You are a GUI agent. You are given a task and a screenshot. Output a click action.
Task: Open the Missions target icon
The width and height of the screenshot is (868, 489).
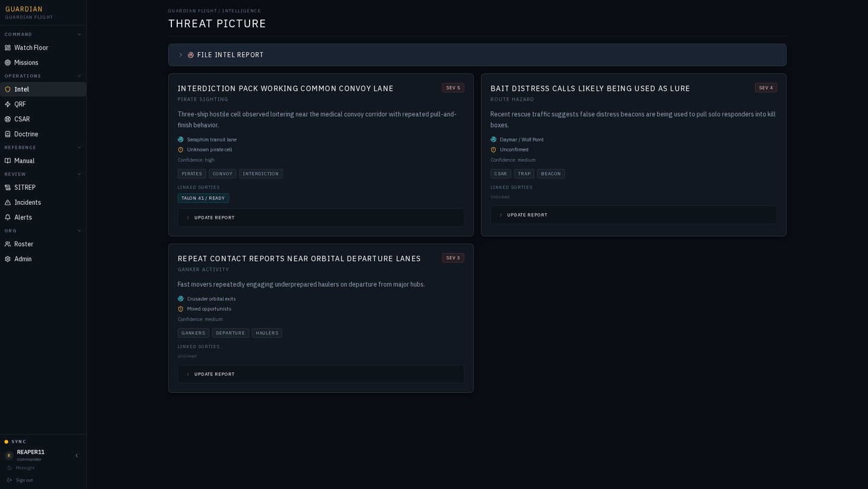pos(8,62)
